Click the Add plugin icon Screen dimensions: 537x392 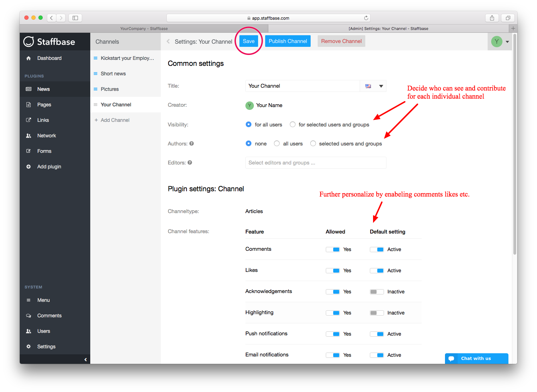pos(28,166)
